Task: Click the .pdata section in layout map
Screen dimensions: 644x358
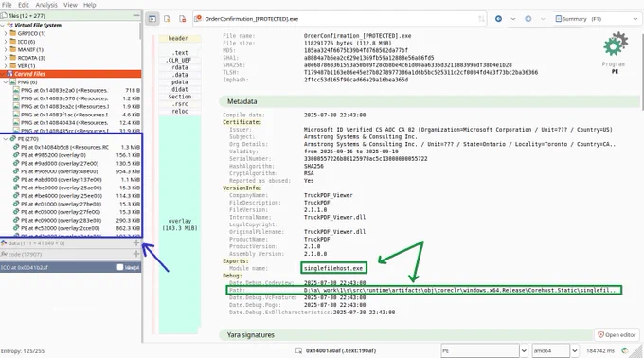Action: [x=180, y=82]
